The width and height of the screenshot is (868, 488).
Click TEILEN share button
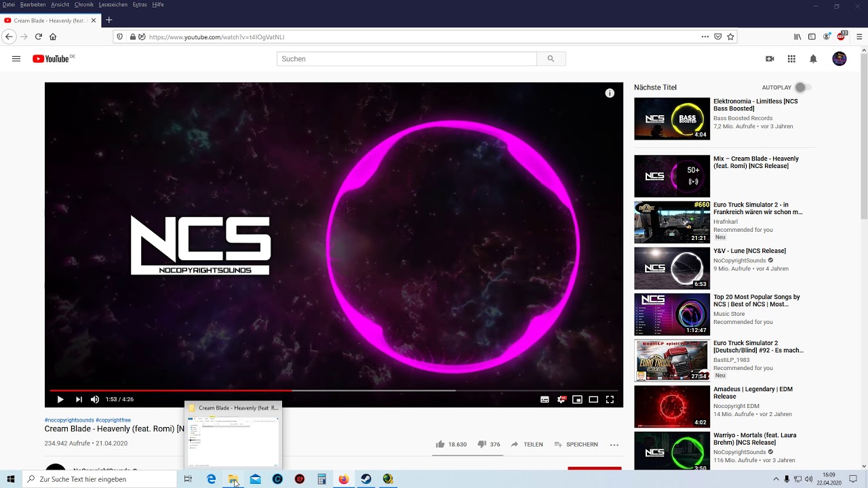pos(527,445)
